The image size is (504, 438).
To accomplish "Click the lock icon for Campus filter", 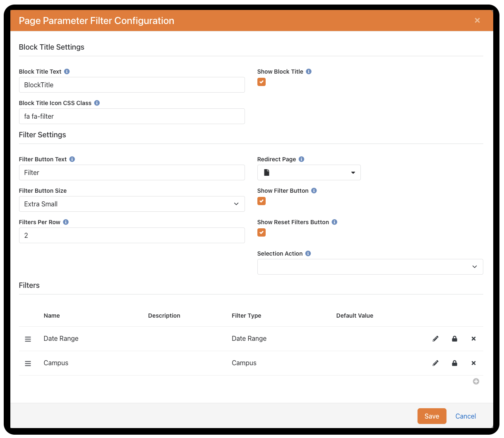I will point(454,363).
